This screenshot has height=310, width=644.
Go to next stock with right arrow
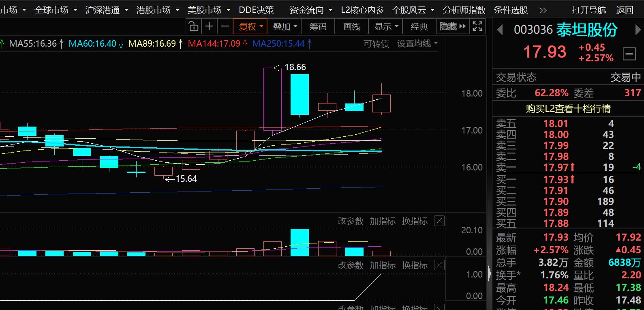tap(638, 30)
